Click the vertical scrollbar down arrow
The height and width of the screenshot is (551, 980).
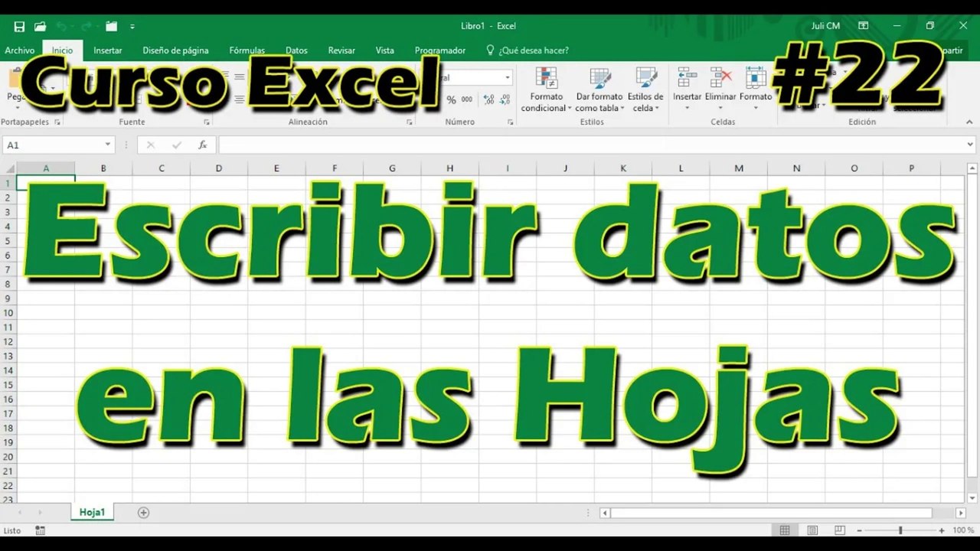[973, 497]
